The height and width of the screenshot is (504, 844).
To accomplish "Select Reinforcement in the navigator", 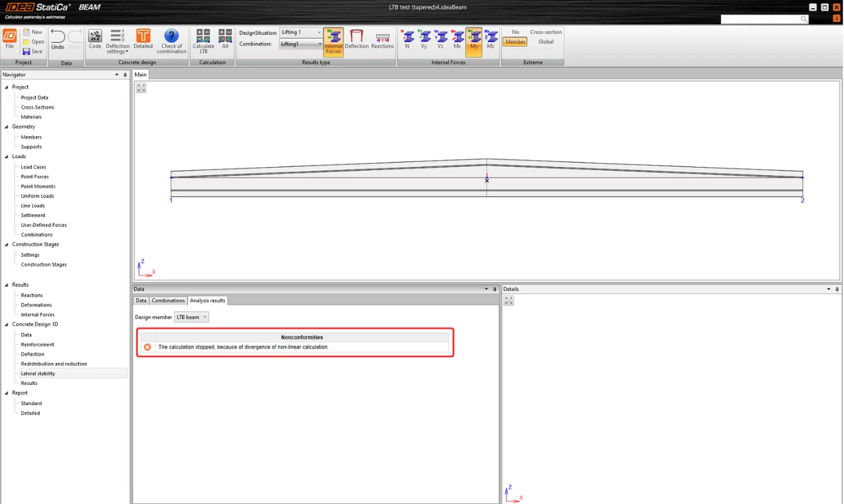I will pyautogui.click(x=37, y=345).
